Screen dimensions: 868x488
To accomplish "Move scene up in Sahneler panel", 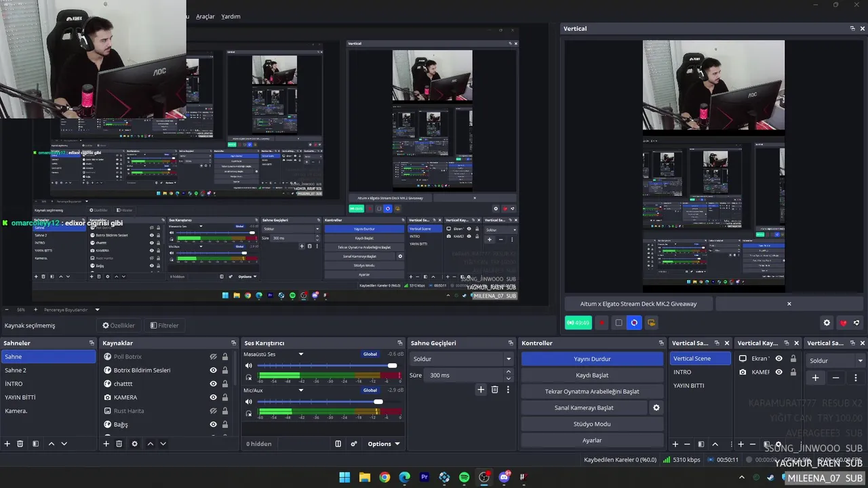I will (x=51, y=444).
